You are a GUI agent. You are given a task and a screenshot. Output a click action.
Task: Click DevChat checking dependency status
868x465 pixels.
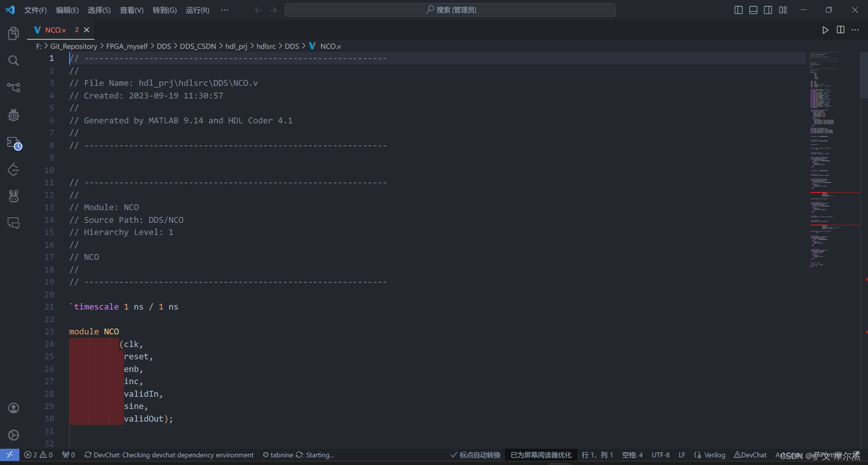(x=169, y=455)
